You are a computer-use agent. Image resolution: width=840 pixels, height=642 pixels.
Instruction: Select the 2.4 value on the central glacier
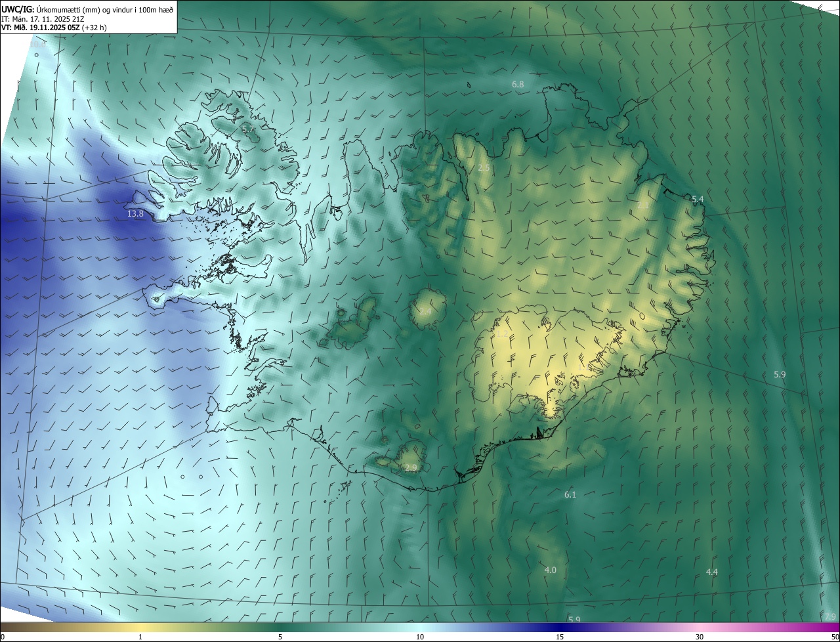click(x=425, y=311)
